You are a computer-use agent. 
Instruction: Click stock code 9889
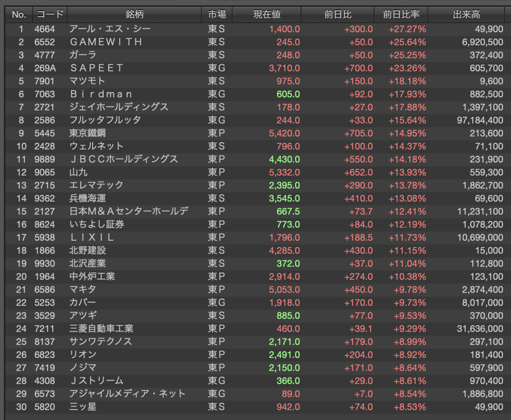(x=45, y=159)
